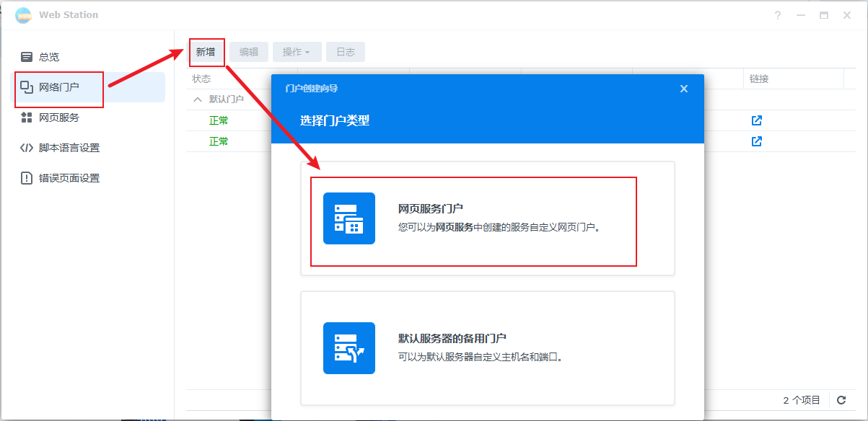Viewport: 868px width, 421px height.
Task: Choose the 默认服务器的备用门户 option card
Action: tap(488, 348)
